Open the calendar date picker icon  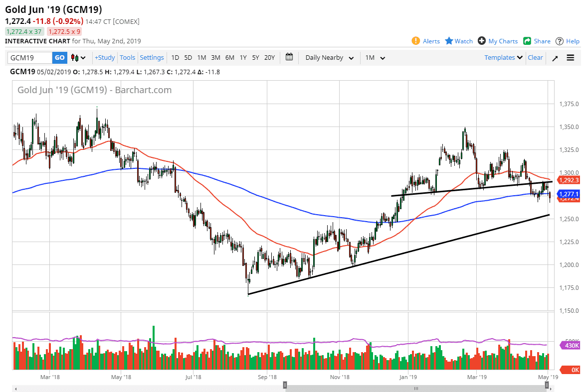tap(289, 57)
